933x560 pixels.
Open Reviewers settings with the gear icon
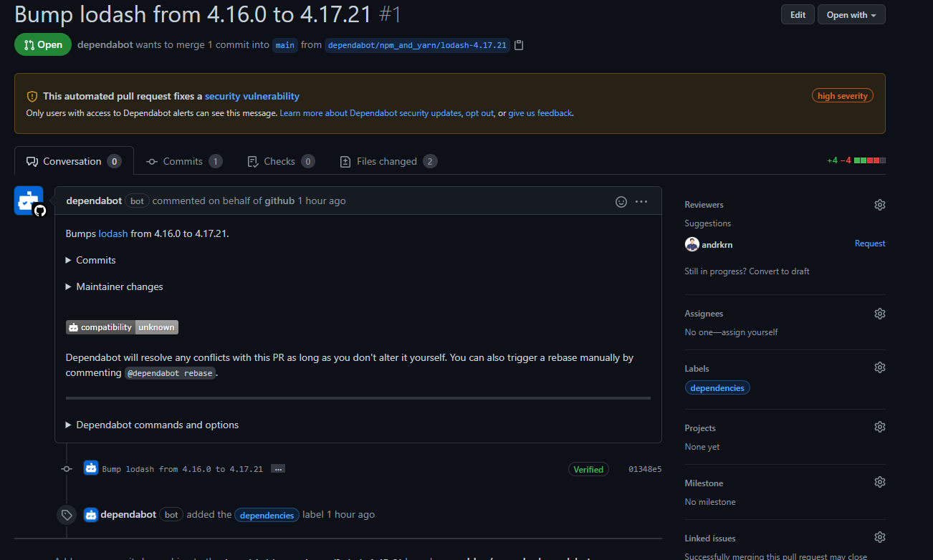click(x=879, y=204)
